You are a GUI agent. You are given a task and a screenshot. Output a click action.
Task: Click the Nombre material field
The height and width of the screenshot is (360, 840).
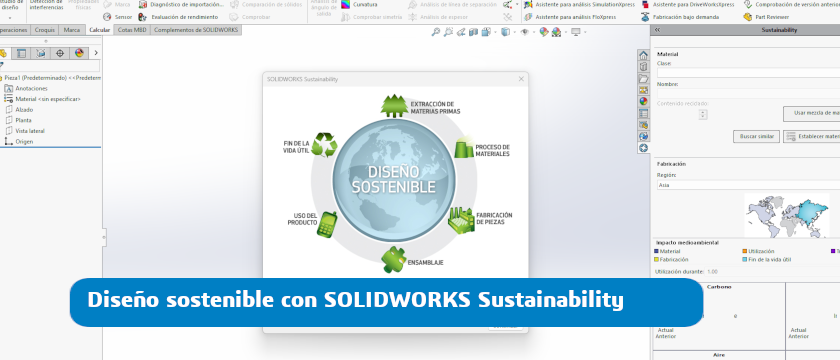[748, 93]
